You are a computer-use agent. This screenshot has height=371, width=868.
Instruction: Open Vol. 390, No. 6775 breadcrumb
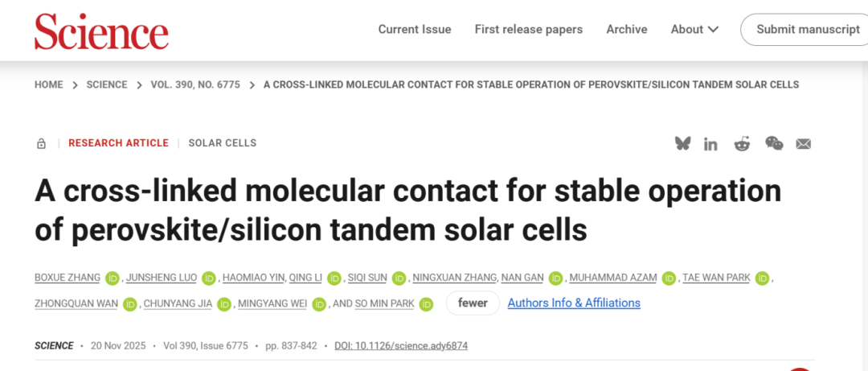click(x=195, y=85)
